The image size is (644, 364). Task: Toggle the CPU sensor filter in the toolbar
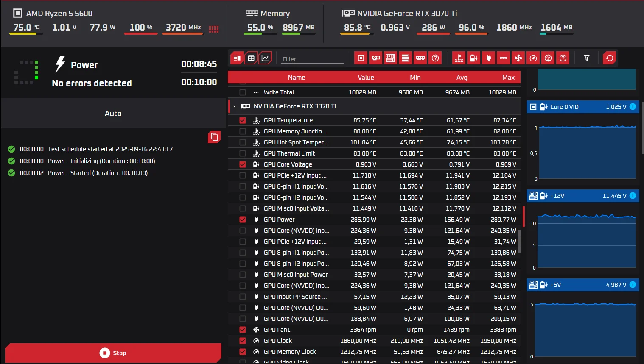(x=361, y=58)
